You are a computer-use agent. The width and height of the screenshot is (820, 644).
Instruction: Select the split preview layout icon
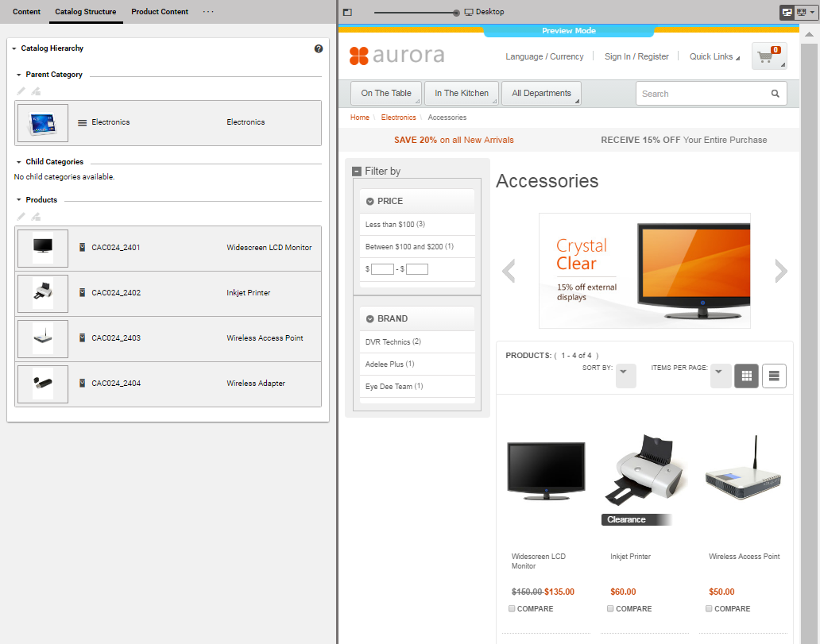click(x=787, y=12)
